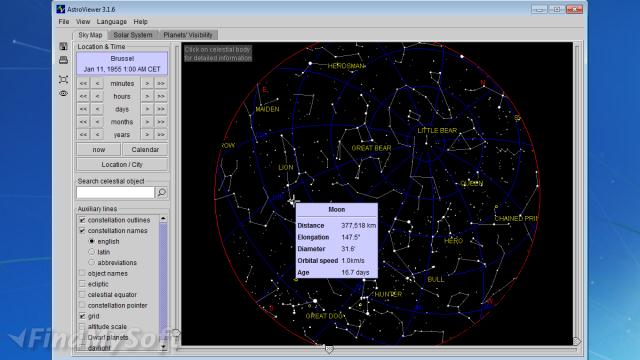The height and width of the screenshot is (360, 640).
Task: Click the full screen icon in sidebar
Action: (x=63, y=79)
